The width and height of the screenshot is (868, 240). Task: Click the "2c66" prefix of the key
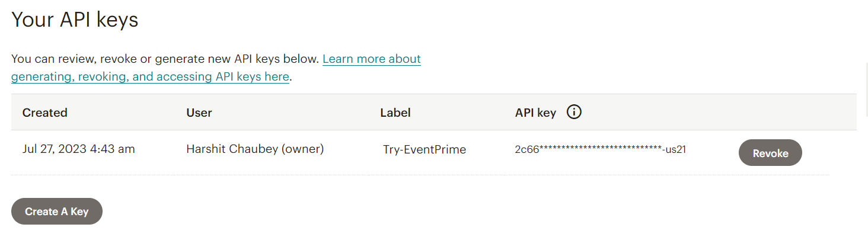pos(526,149)
